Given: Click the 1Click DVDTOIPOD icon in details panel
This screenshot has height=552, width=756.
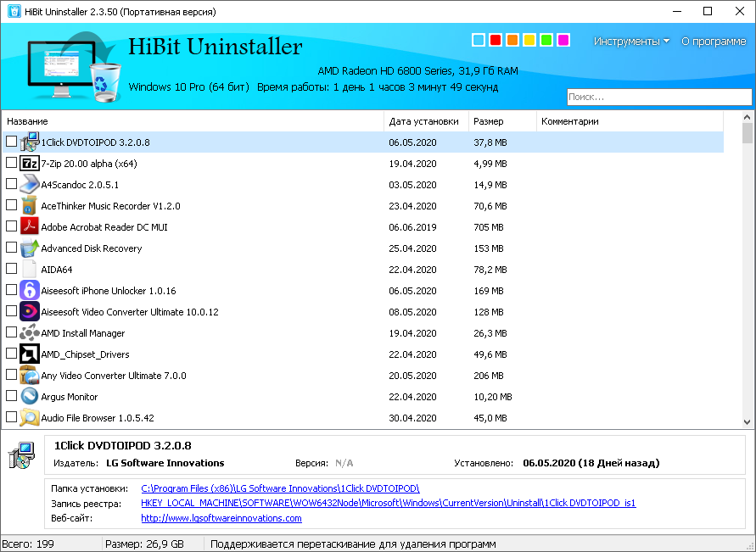Looking at the screenshot, I should (x=20, y=455).
